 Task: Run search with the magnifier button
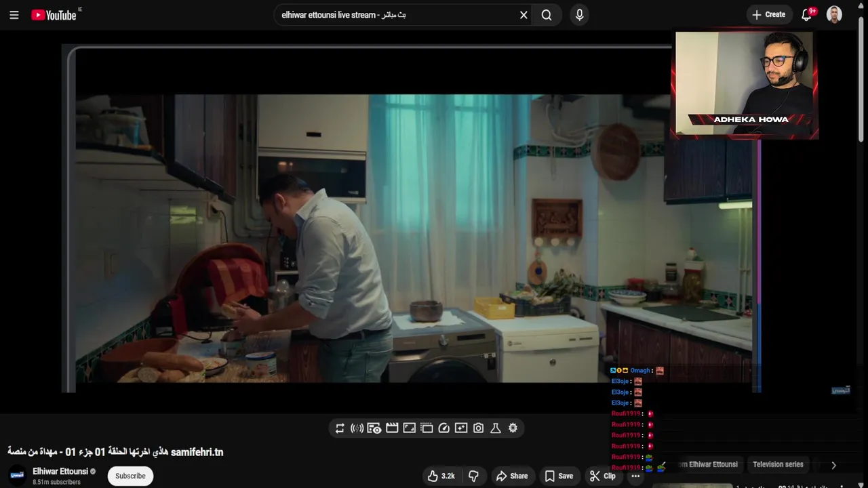[547, 15]
